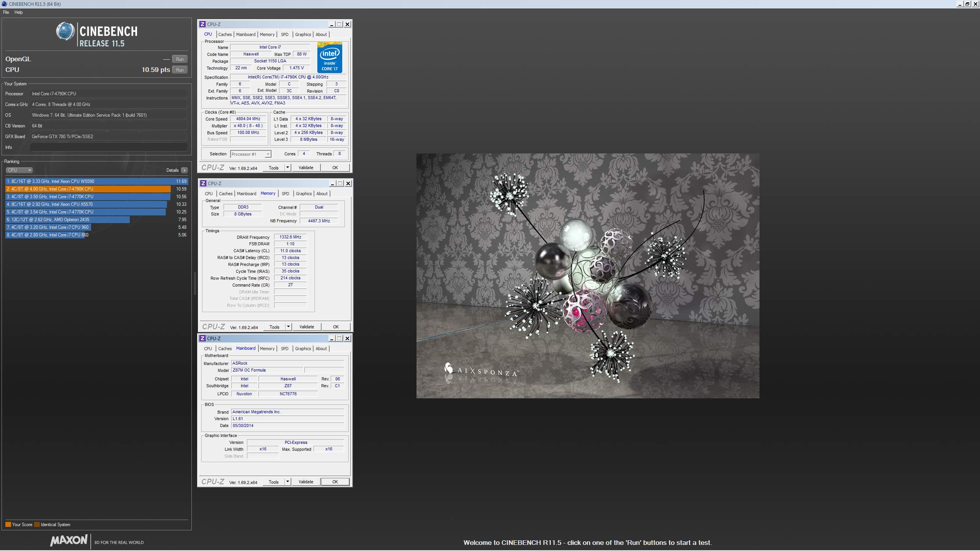Minimize the bottom CPU-Z window

click(x=332, y=338)
